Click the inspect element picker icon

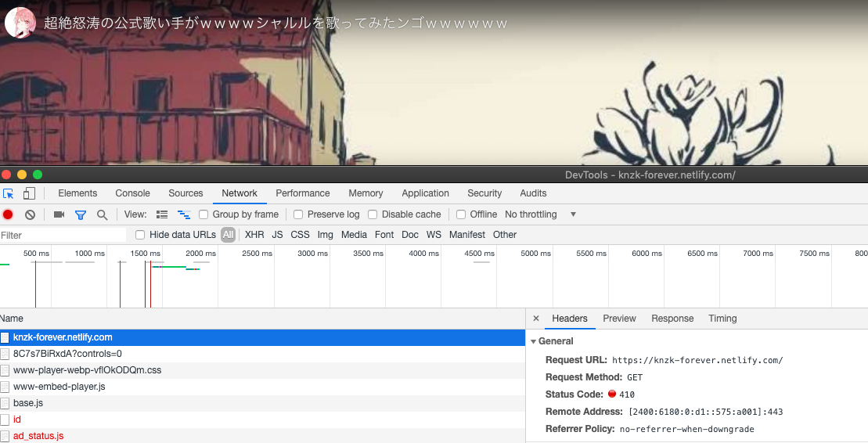9,193
